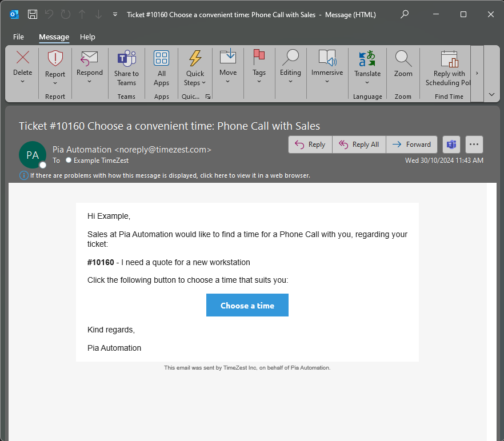Click the Move folder icon
Image resolution: width=504 pixels, height=441 pixels.
[x=228, y=57]
